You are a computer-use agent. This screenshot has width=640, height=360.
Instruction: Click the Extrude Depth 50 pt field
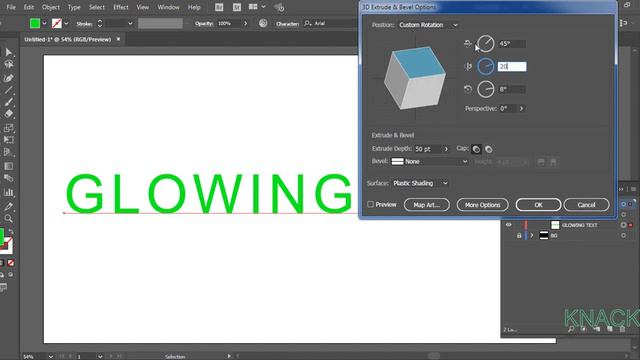point(428,149)
